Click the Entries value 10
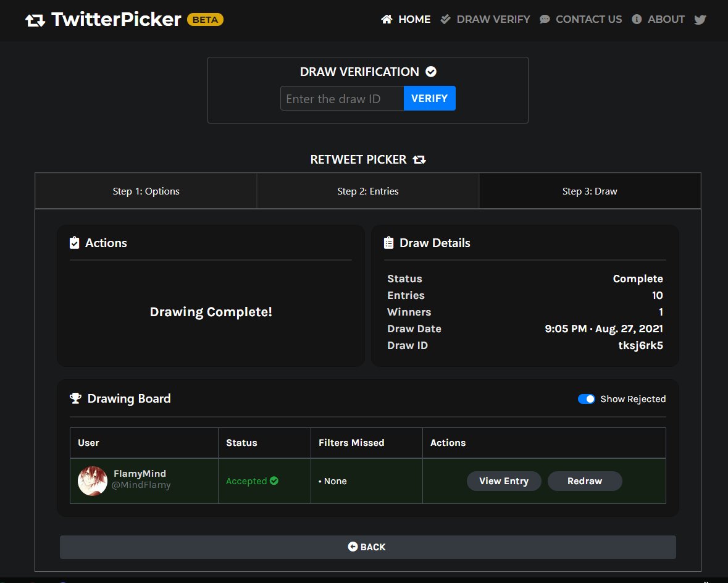The width and height of the screenshot is (728, 583). click(x=658, y=295)
